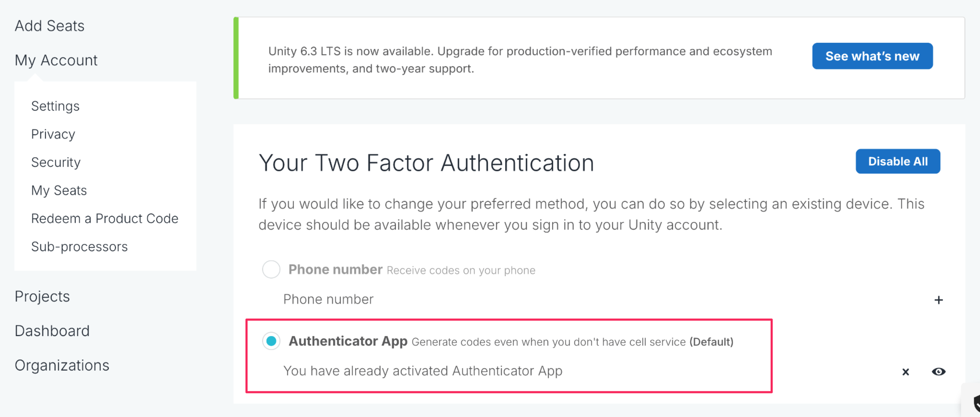Open the Sub-processors page
This screenshot has width=980, height=417.
(79, 247)
